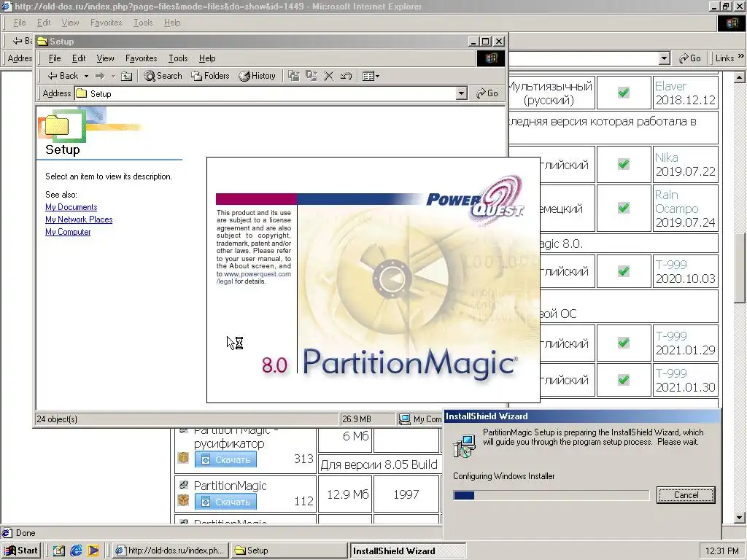The image size is (747, 560).
Task: Switch to InstallShield Wizard taskbar button
Action: [408, 551]
